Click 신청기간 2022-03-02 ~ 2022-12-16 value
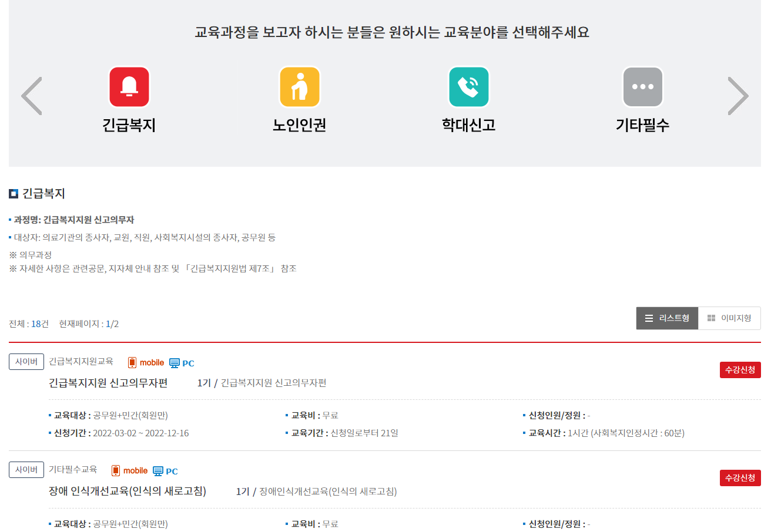 click(141, 433)
